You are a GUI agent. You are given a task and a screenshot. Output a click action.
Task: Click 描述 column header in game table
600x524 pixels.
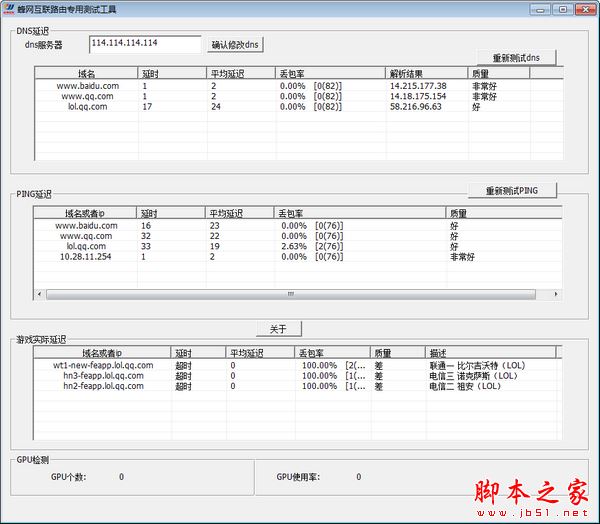point(490,353)
